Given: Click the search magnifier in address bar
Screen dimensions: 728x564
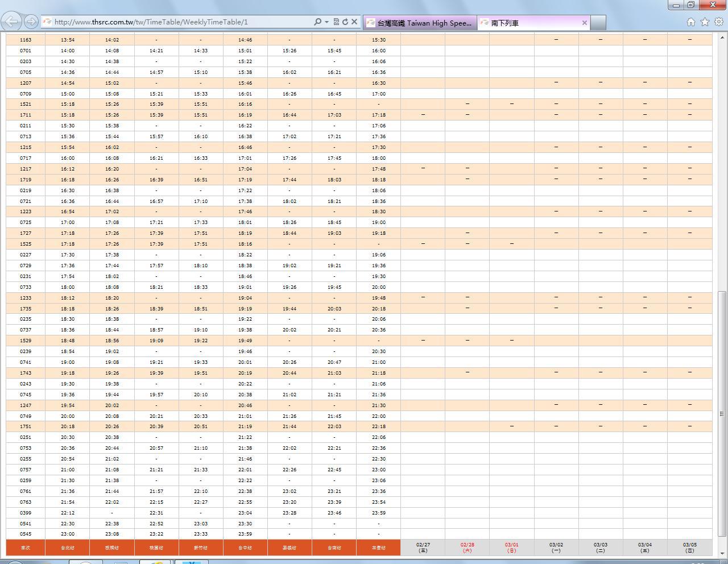Looking at the screenshot, I should pyautogui.click(x=317, y=22).
